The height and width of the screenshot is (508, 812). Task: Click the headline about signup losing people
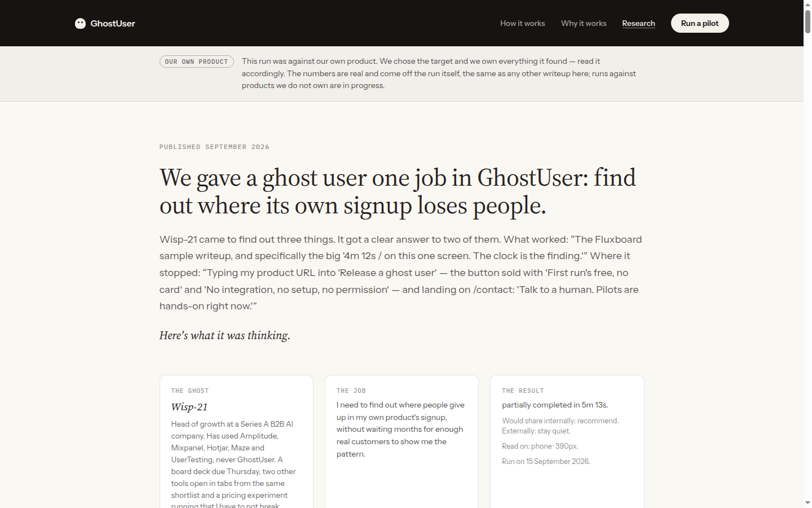[398, 191]
